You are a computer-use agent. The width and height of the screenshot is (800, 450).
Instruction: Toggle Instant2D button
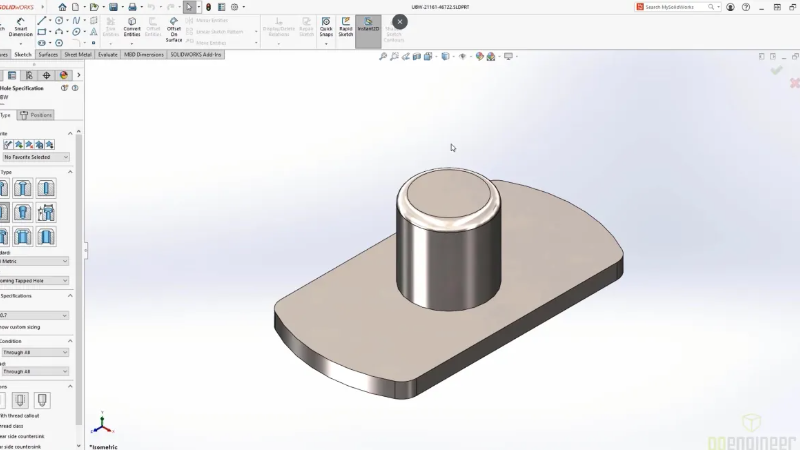coord(368,28)
